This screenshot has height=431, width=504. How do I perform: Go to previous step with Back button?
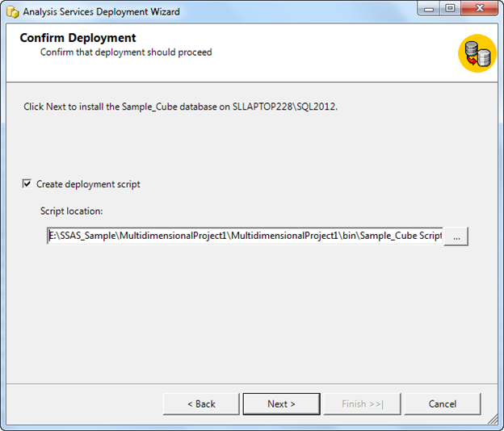[201, 404]
